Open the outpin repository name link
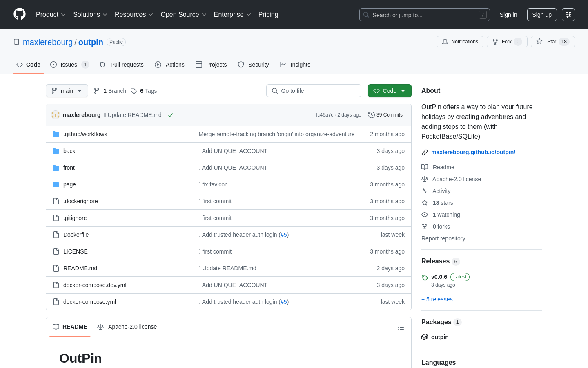This screenshot has height=368, width=588. 91,42
